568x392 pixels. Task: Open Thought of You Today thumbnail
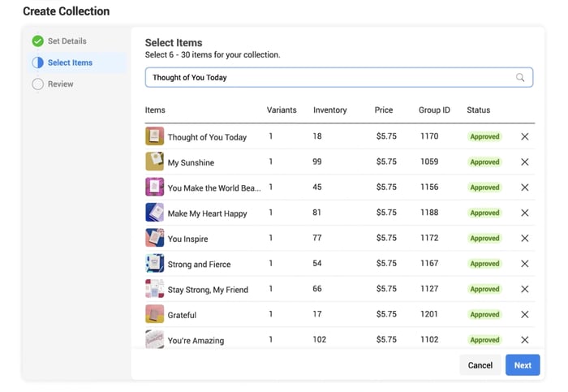click(x=154, y=136)
